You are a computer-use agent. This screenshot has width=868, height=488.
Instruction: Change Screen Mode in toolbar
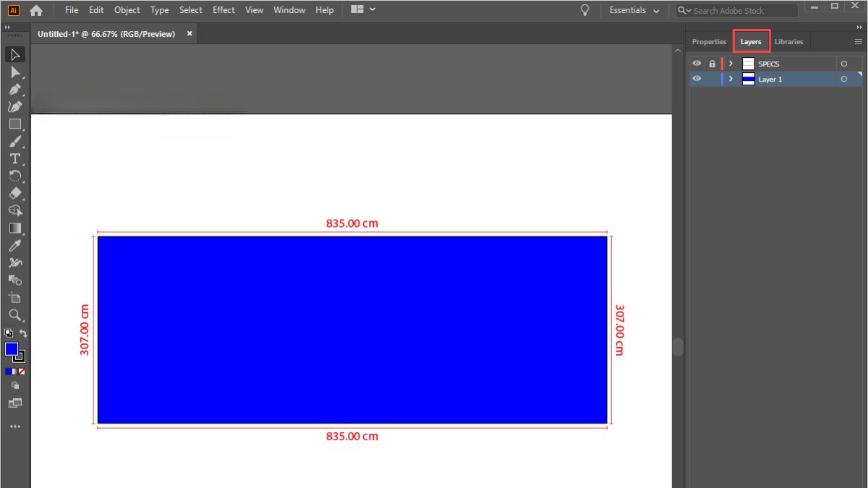(x=15, y=403)
